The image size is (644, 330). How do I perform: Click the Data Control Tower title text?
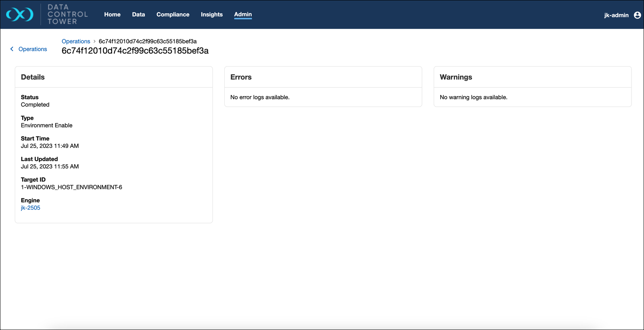pos(67,14)
